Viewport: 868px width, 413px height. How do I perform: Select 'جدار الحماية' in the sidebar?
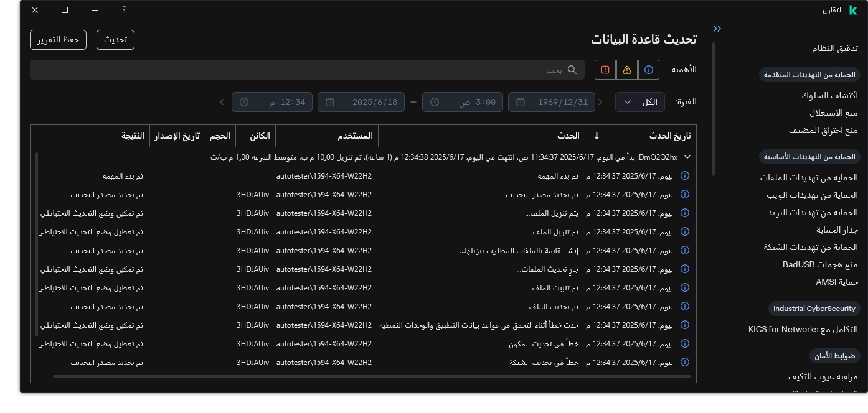point(837,230)
